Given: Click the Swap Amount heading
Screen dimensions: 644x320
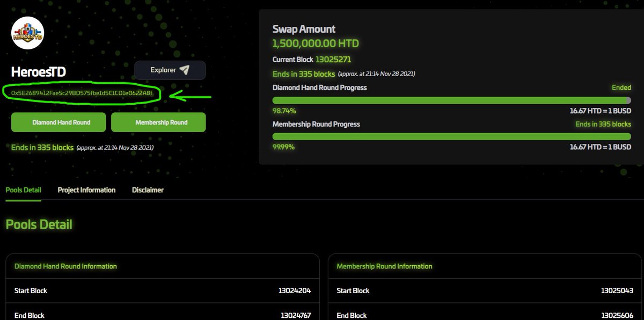Looking at the screenshot, I should [x=304, y=30].
